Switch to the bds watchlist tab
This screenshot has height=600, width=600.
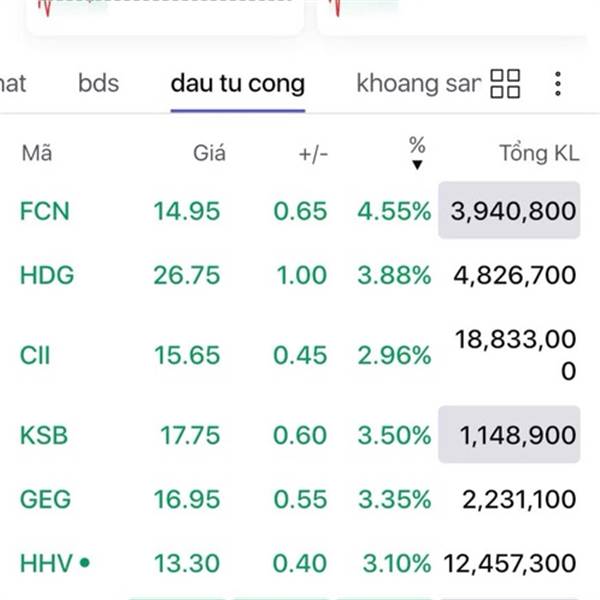pos(98,83)
